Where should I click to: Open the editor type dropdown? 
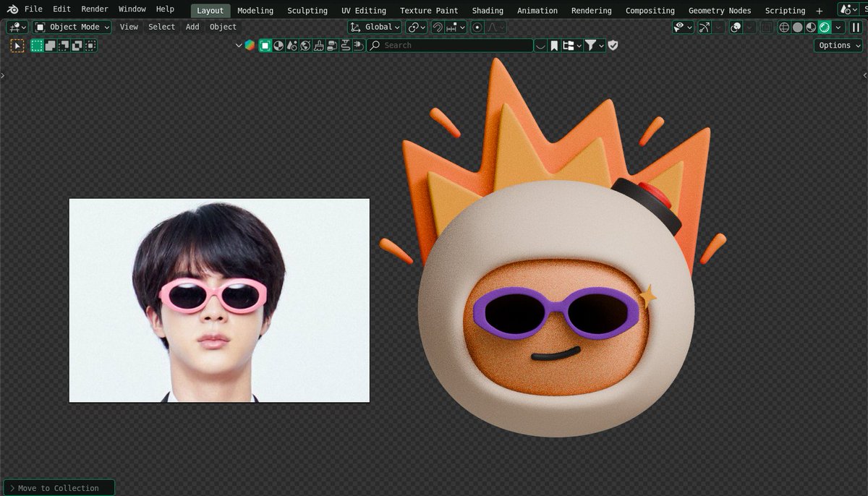click(17, 27)
